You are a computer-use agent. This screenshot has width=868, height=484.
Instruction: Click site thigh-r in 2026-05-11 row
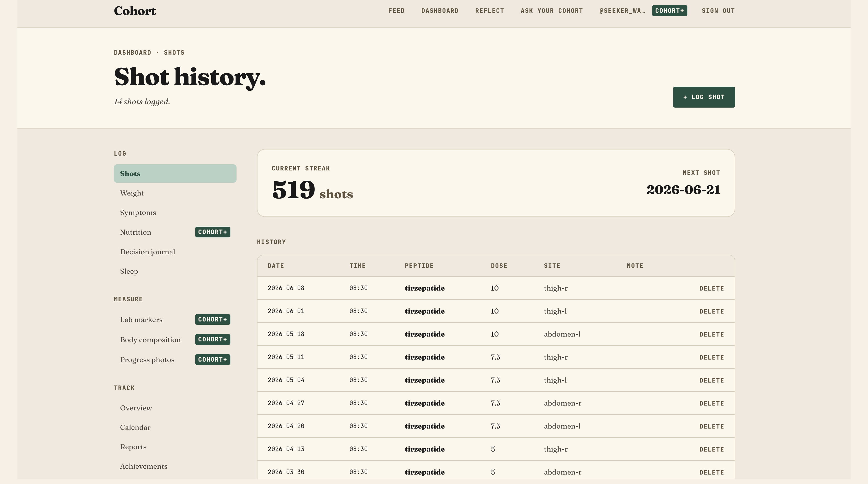click(x=556, y=357)
